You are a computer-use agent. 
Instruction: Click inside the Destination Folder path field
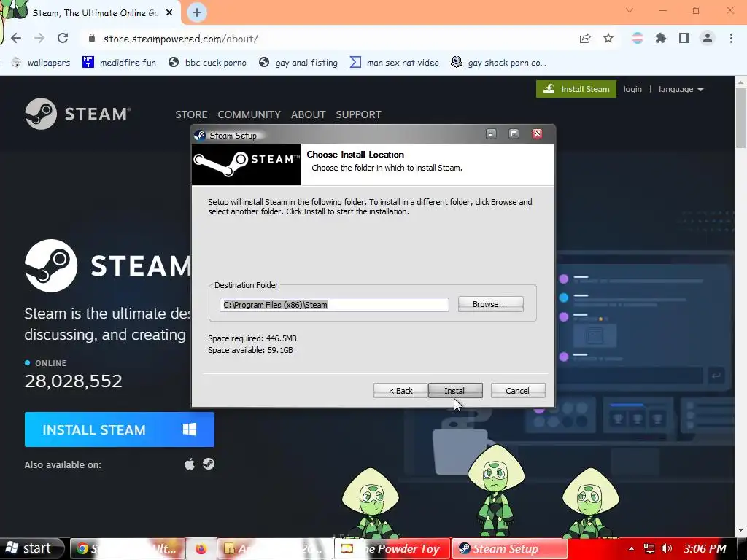coord(334,305)
